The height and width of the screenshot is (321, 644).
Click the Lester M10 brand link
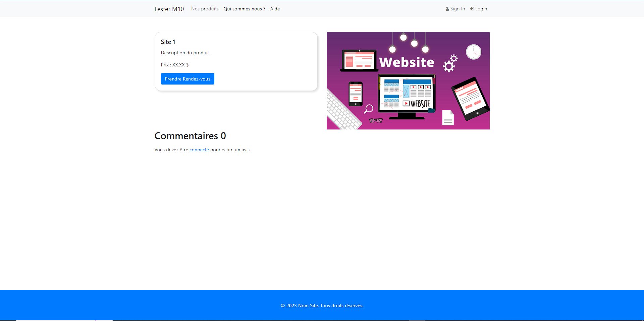coord(169,9)
